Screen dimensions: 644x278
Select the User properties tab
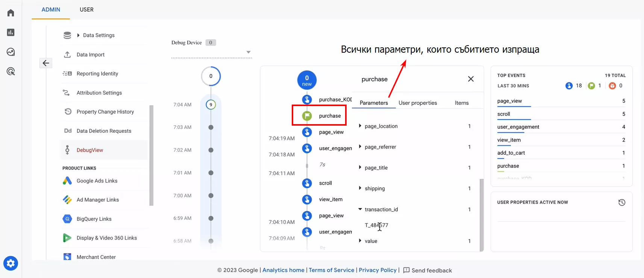pyautogui.click(x=418, y=103)
